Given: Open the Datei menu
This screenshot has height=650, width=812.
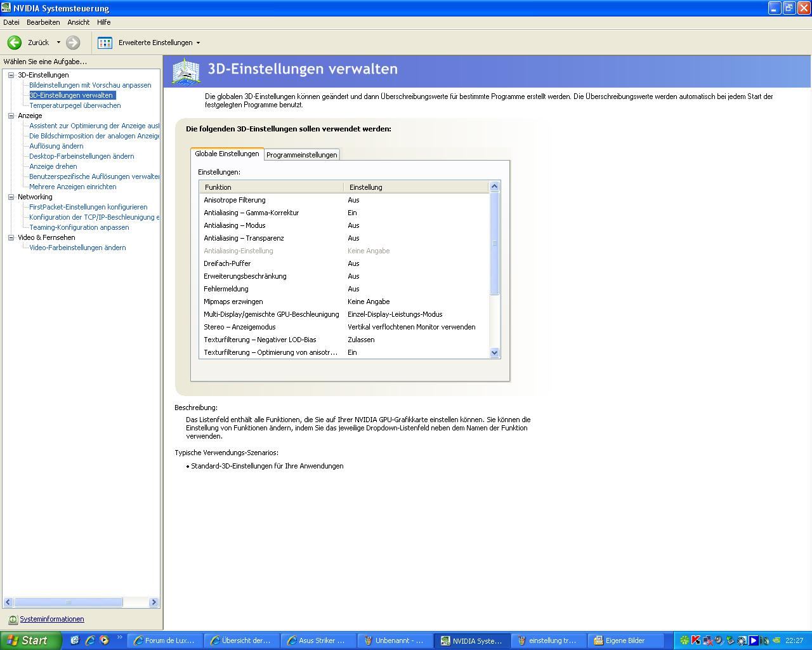Looking at the screenshot, I should coord(11,22).
